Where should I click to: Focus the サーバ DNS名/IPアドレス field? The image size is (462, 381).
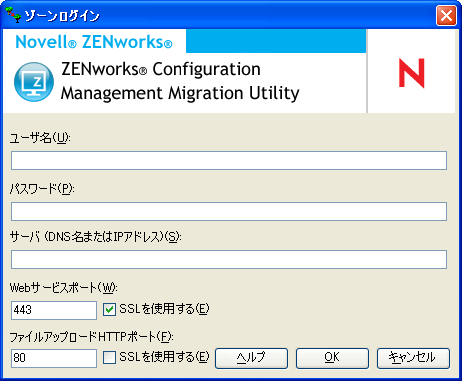pos(229,259)
